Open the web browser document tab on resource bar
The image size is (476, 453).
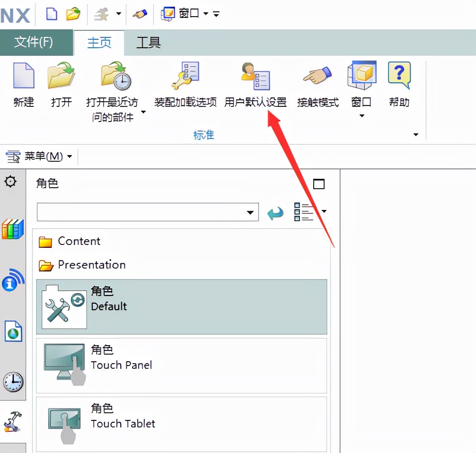tap(13, 331)
